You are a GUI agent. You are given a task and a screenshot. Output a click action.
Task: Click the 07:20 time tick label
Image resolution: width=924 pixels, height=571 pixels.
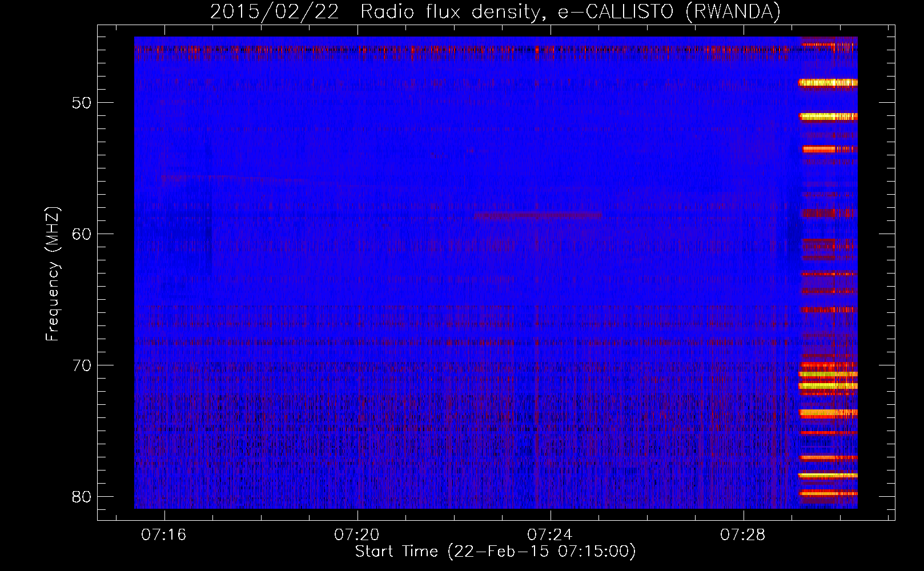point(357,535)
